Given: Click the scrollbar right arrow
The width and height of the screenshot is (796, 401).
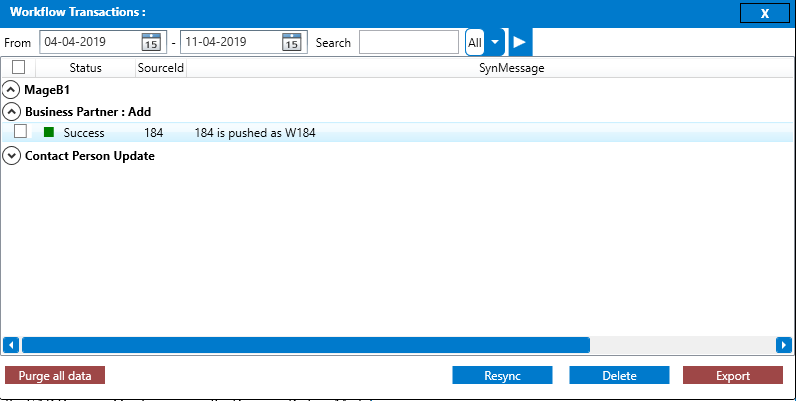Looking at the screenshot, I should tap(784, 345).
